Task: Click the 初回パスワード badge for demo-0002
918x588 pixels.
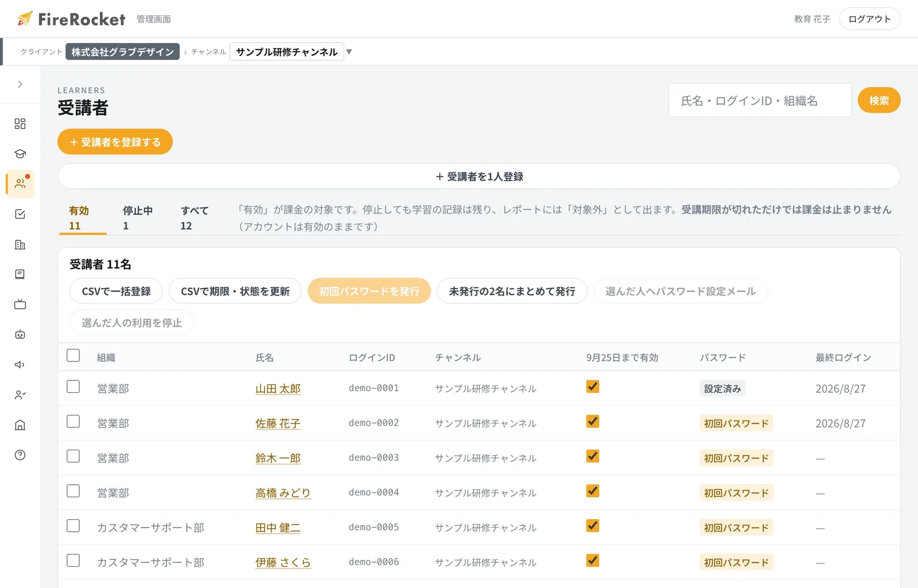Action: (736, 423)
